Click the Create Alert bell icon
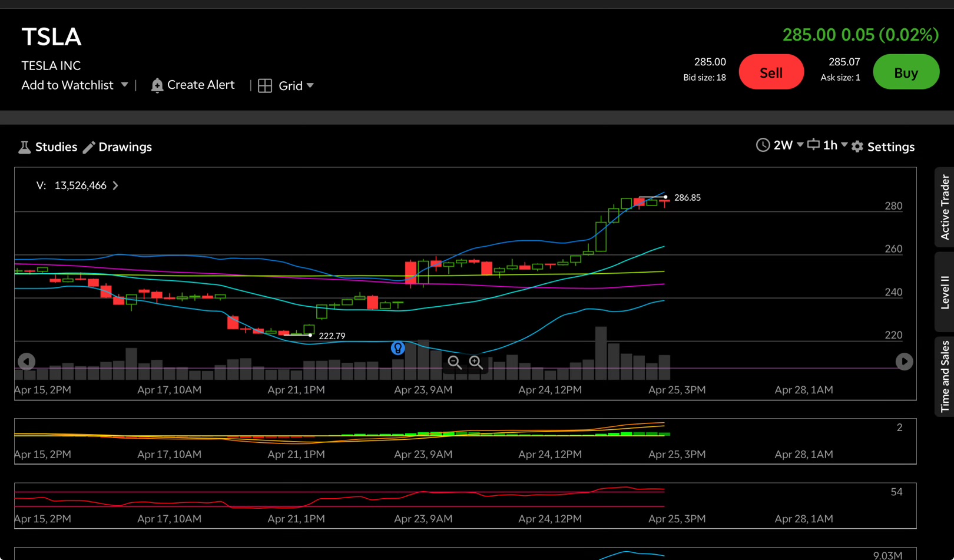Image resolution: width=954 pixels, height=560 pixels. coord(157,85)
